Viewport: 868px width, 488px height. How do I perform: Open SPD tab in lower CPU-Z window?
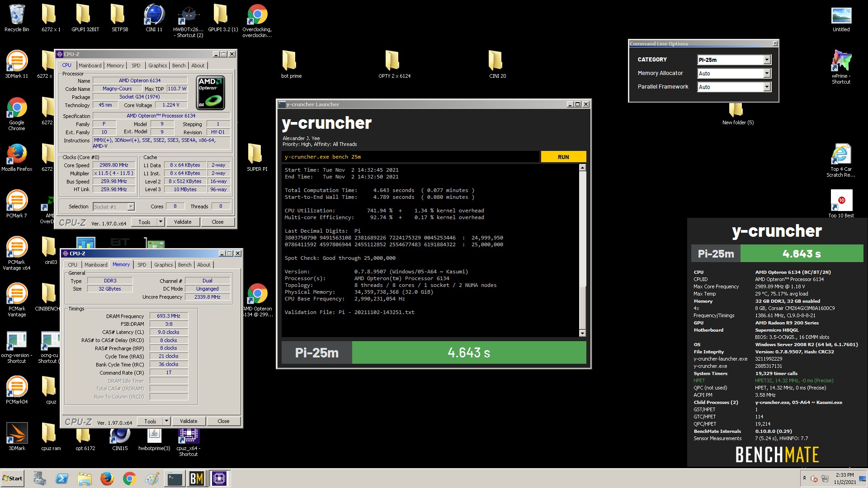coord(142,265)
